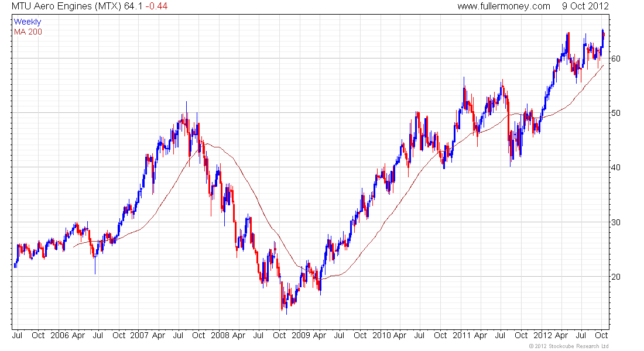
Task: Click the MA 200 legend label
Action: pos(28,32)
